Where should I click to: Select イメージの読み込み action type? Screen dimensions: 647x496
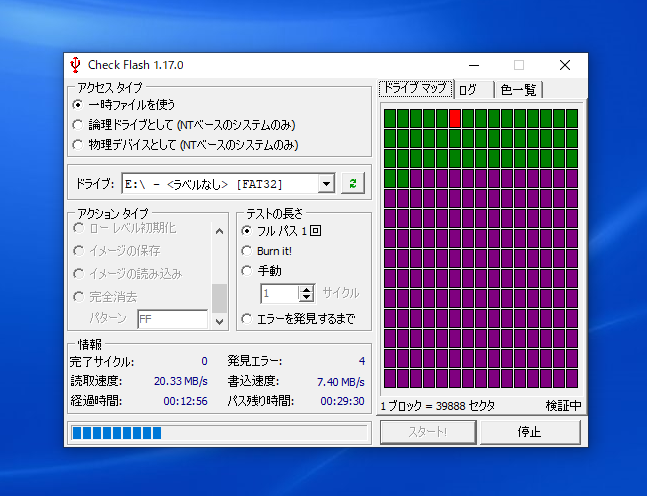pos(128,274)
